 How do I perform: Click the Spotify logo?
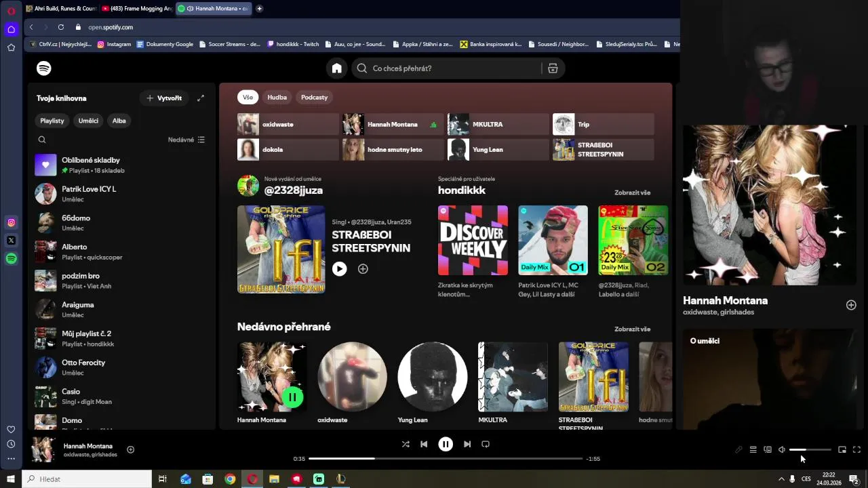point(44,68)
